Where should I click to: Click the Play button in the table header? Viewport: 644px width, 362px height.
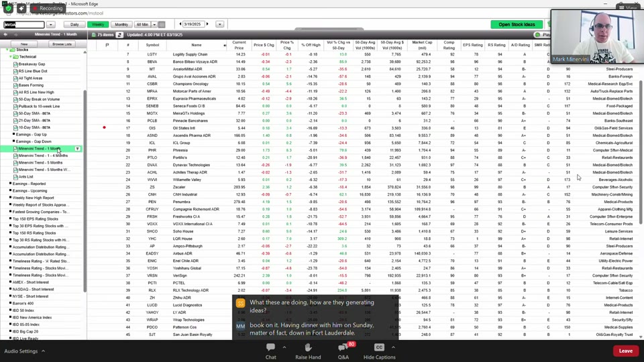coord(542,35)
